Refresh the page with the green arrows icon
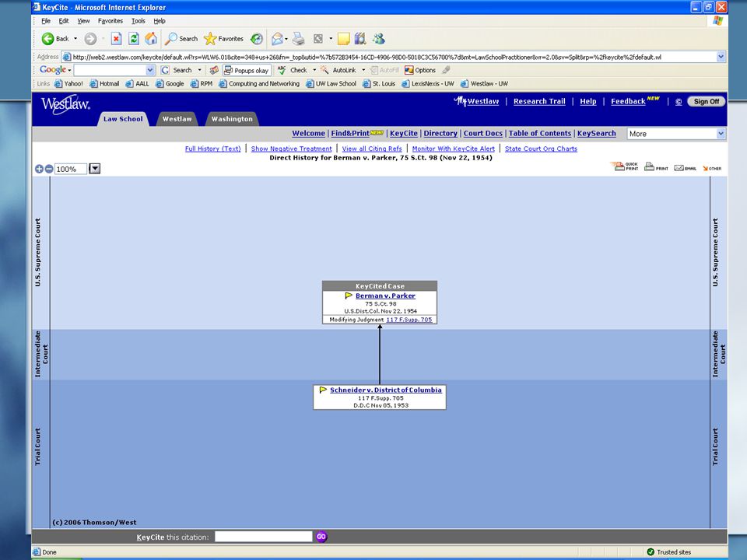 click(x=134, y=39)
